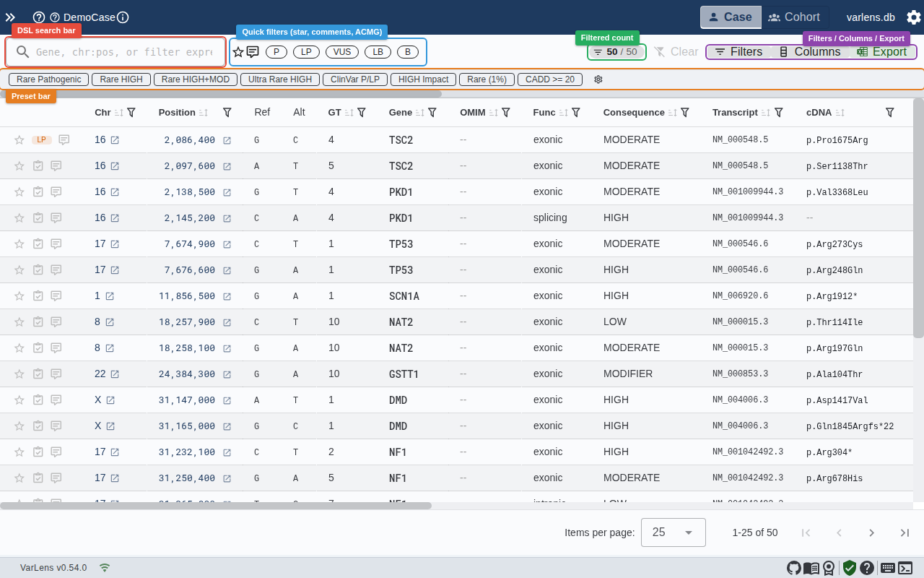The image size is (924, 578).
Task: Switch to the Cohort tab
Action: pyautogui.click(x=796, y=17)
